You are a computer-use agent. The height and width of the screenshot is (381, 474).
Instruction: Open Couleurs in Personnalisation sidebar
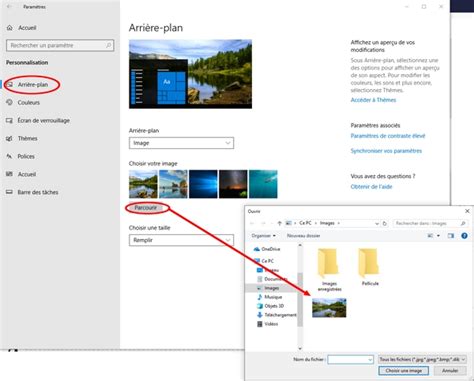pos(29,102)
